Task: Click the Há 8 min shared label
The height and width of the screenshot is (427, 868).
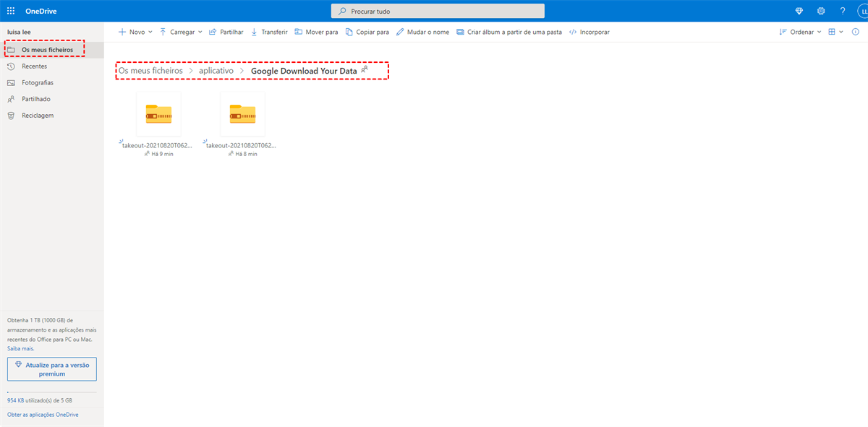Action: click(242, 154)
